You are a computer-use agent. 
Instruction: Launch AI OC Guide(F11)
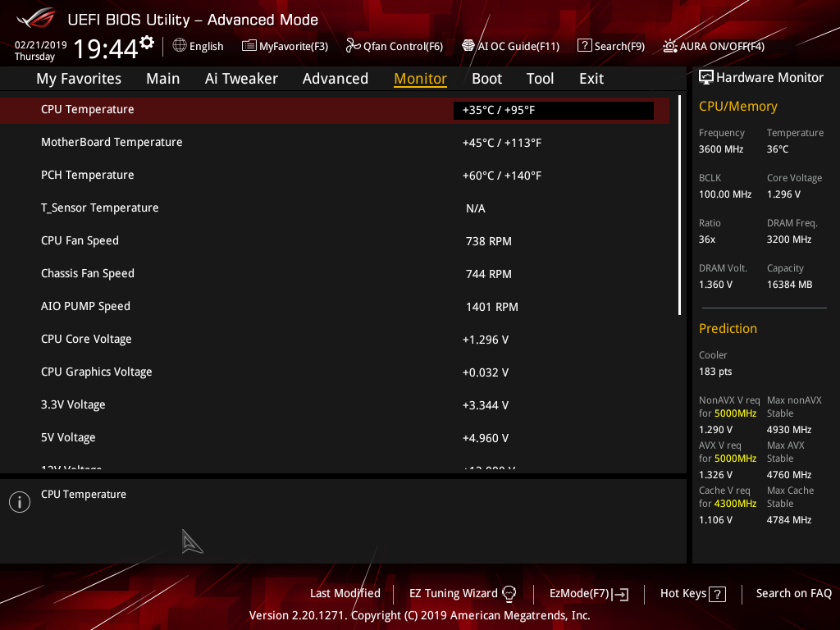pyautogui.click(x=510, y=46)
